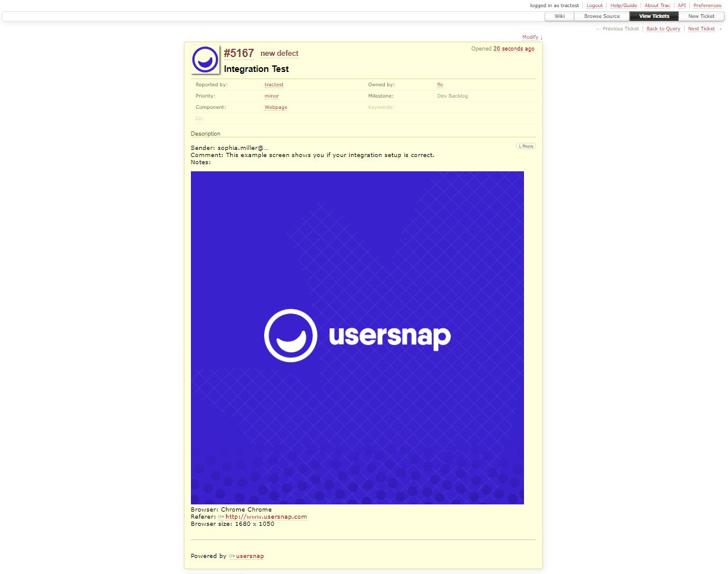
Task: Open the API link
Action: click(x=682, y=5)
